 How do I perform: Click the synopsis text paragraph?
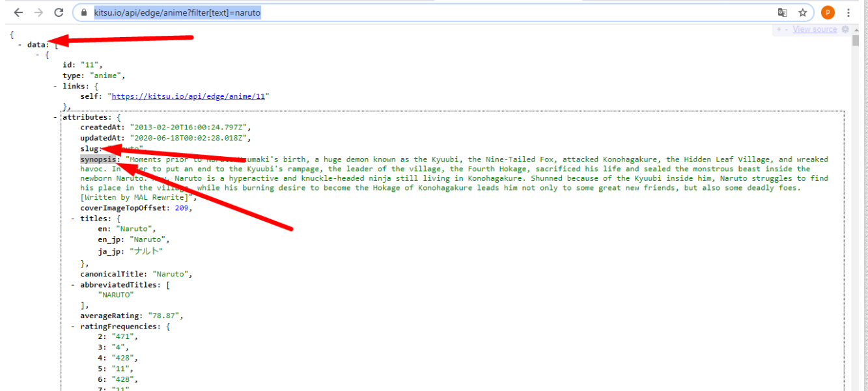[455, 178]
